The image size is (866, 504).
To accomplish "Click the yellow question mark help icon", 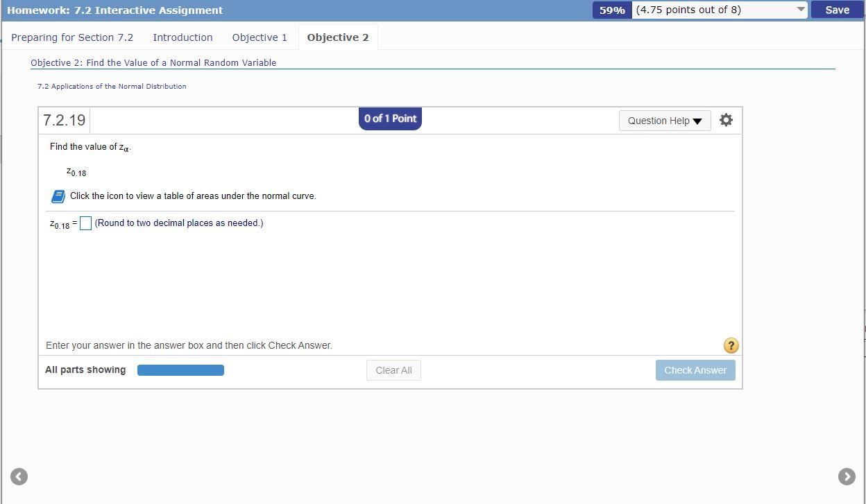I will [731, 345].
